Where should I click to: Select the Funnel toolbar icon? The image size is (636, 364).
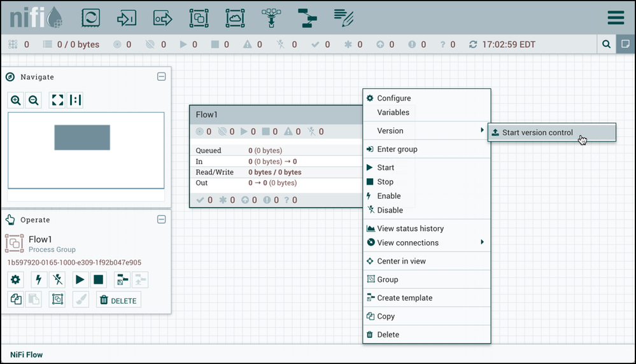coord(272,18)
